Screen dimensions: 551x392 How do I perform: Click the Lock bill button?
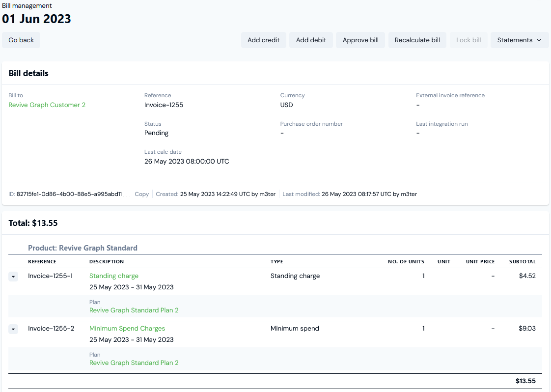click(x=468, y=40)
